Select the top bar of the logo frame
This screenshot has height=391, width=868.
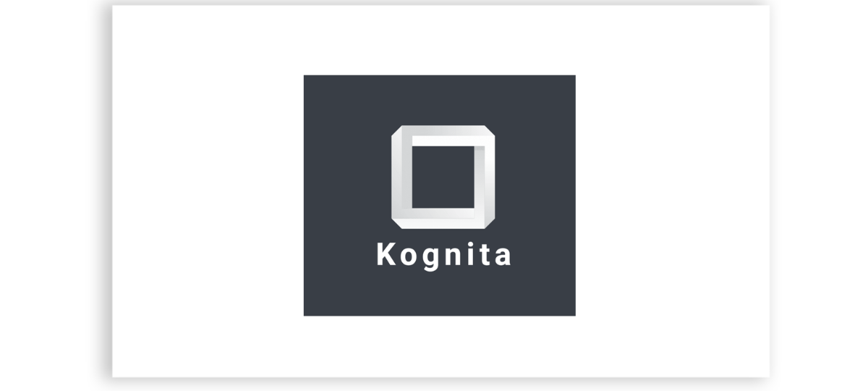(443, 135)
